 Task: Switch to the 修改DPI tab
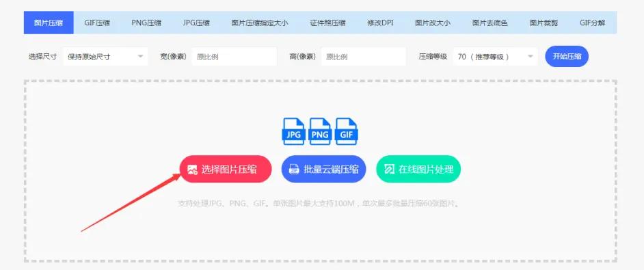[x=380, y=23]
